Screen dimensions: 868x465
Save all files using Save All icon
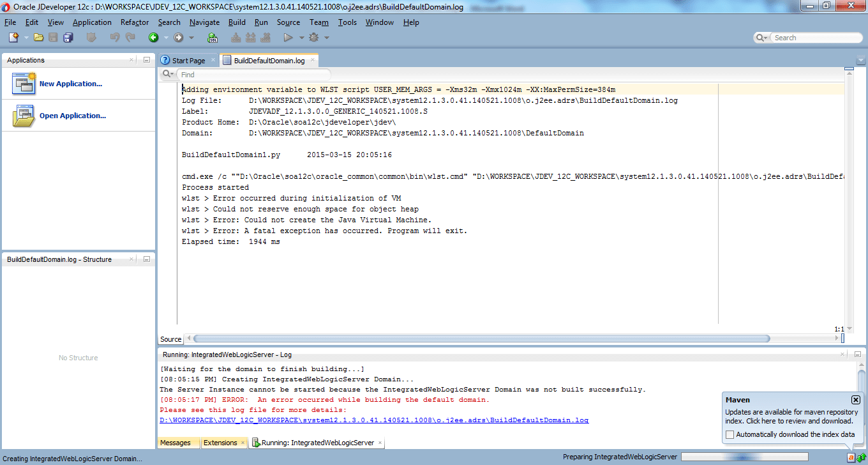[x=68, y=37]
